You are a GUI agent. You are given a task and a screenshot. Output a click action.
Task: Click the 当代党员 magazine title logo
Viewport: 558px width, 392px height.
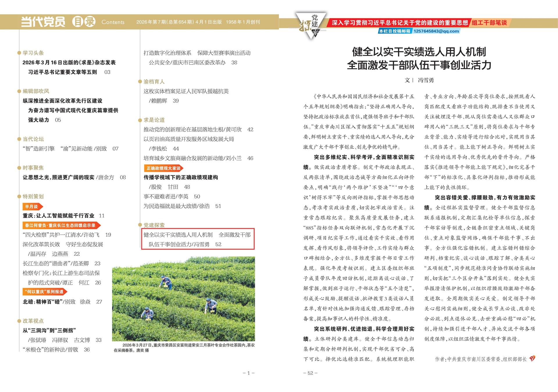click(x=43, y=22)
